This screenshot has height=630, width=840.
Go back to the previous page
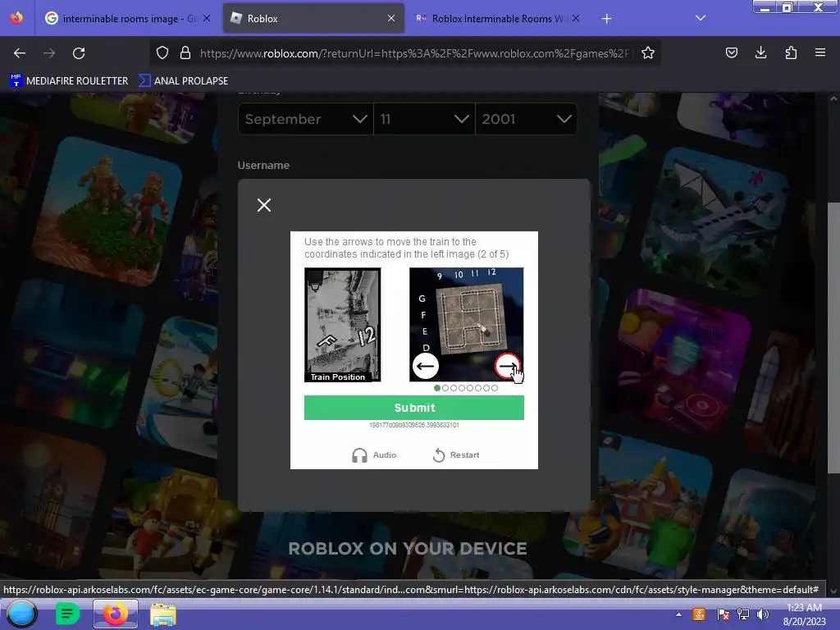coord(20,53)
